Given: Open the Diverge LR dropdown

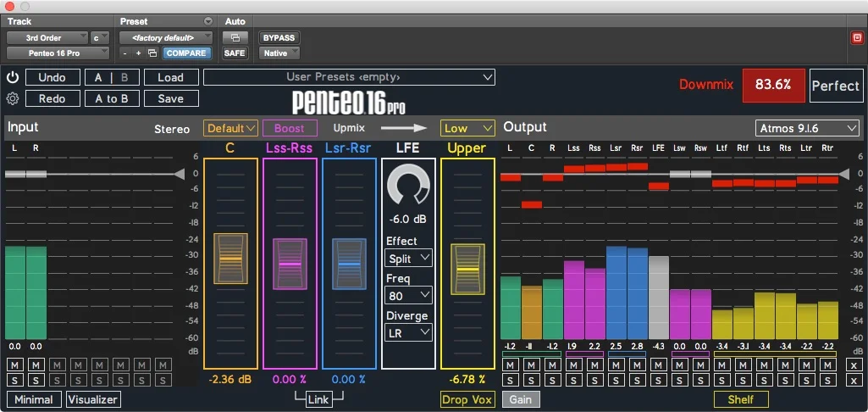Looking at the screenshot, I should point(408,332).
